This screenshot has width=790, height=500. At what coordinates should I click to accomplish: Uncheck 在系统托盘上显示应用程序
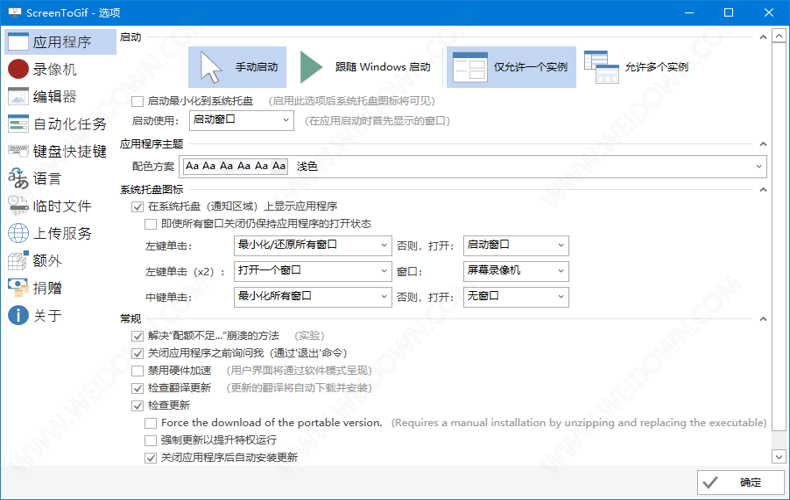137,207
